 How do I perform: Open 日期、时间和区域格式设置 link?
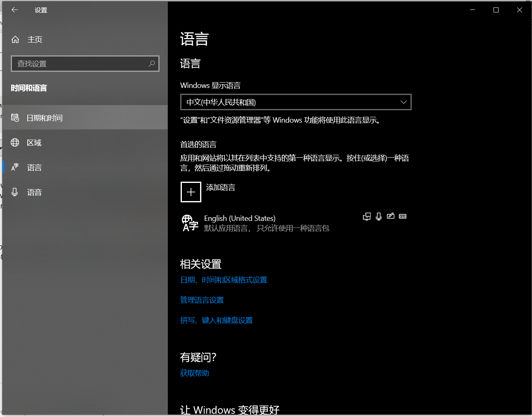pyautogui.click(x=224, y=280)
